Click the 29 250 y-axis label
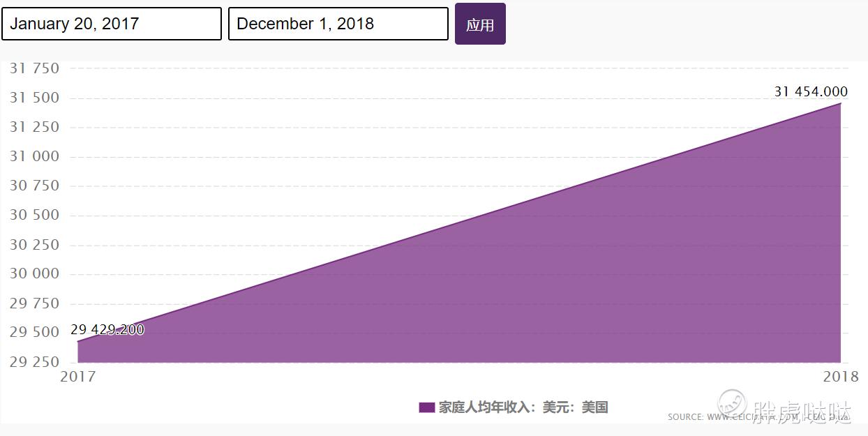 (x=34, y=362)
